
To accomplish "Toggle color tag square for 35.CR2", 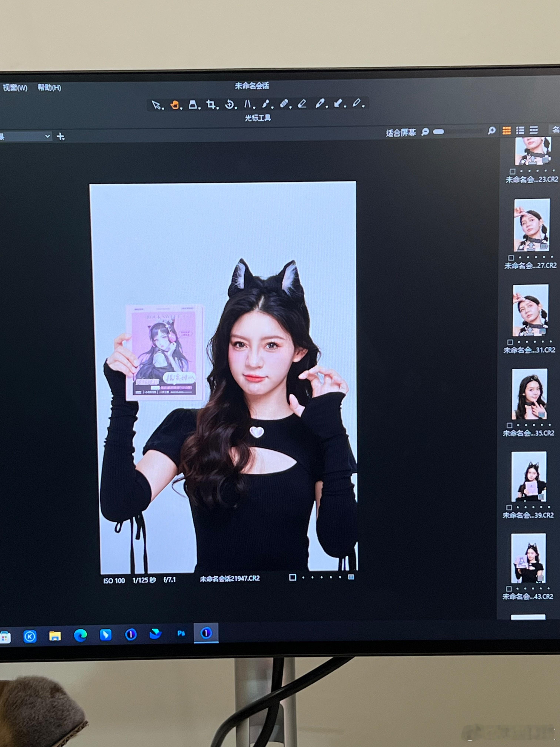I will pos(509,425).
